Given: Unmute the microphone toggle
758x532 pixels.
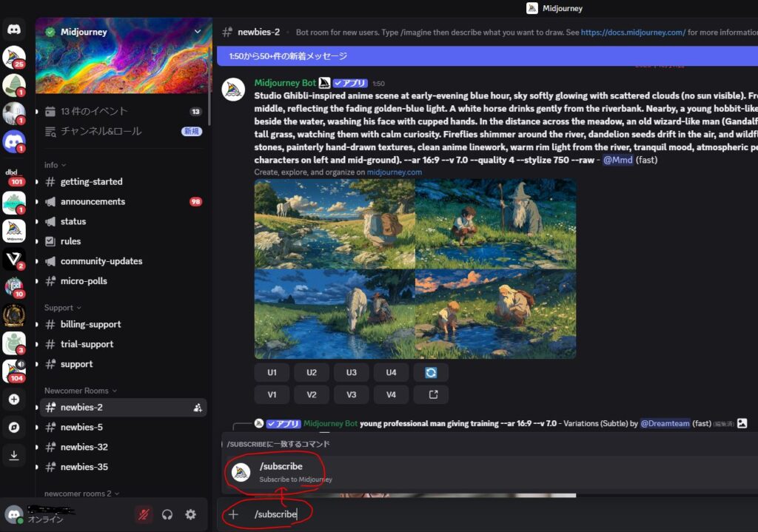Looking at the screenshot, I should (x=144, y=514).
